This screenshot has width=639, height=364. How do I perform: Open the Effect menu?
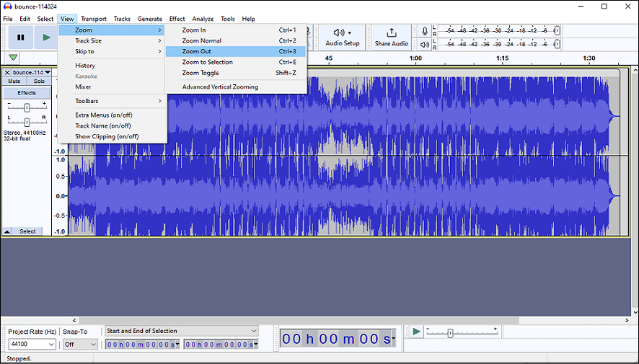[177, 19]
